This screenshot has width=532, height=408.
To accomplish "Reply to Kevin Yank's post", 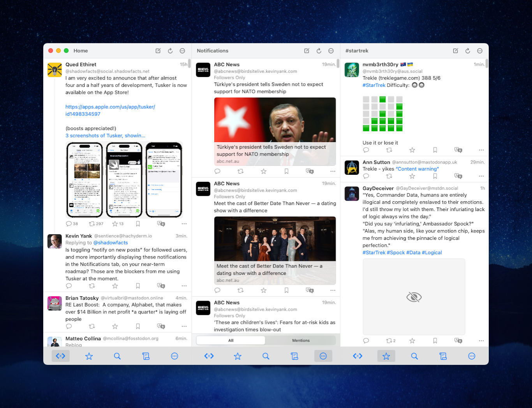I will tap(69, 286).
